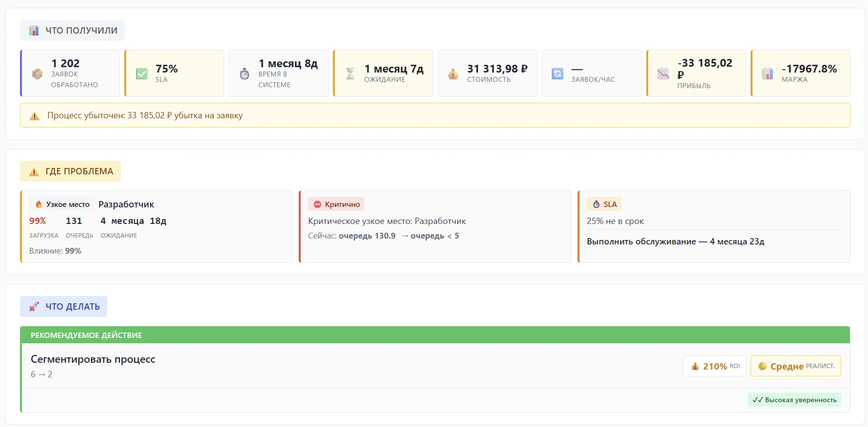Click the green РЕКОМЕНДУЕМОЕ ДЕЙСТВИЕ header bar
The height and width of the screenshot is (427, 868).
435,335
